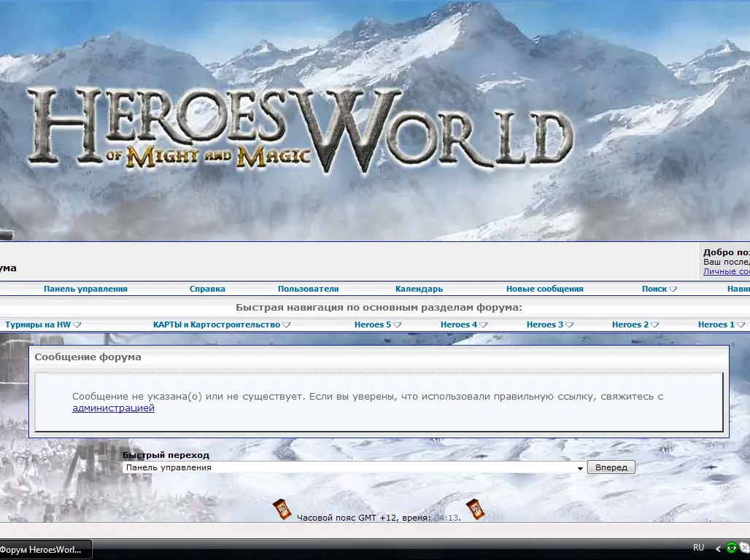Click the Быстрая навигация heading text
750x560 pixels.
pos(379,308)
